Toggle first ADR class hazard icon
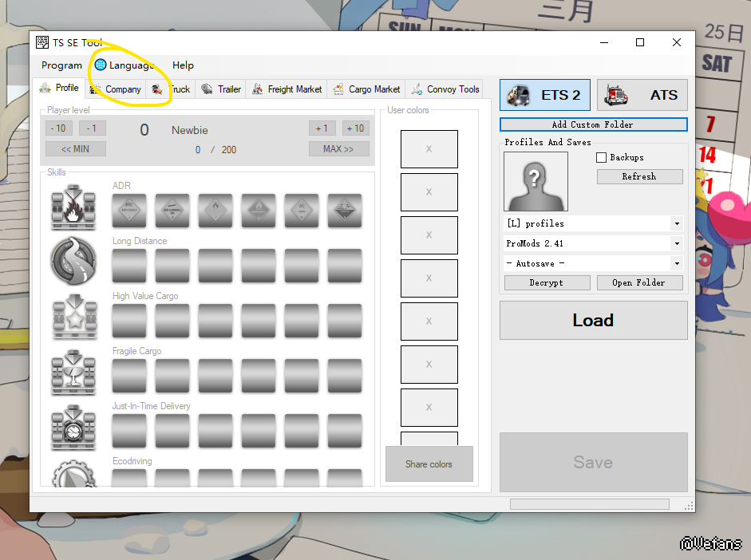 pos(129,211)
